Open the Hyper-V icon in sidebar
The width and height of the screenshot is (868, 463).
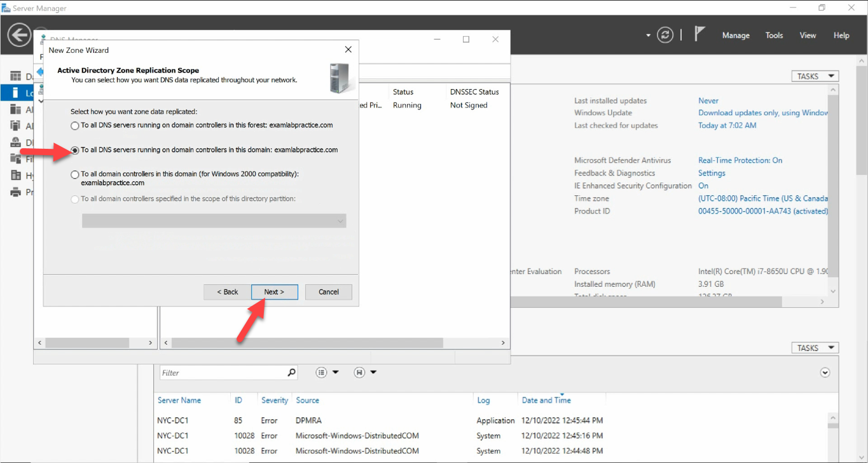[x=15, y=176]
